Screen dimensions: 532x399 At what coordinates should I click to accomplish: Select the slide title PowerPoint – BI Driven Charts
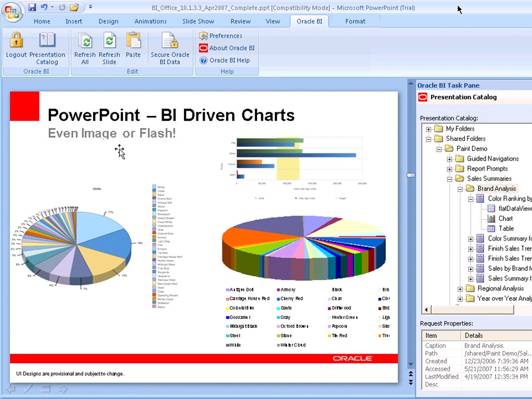(x=171, y=115)
